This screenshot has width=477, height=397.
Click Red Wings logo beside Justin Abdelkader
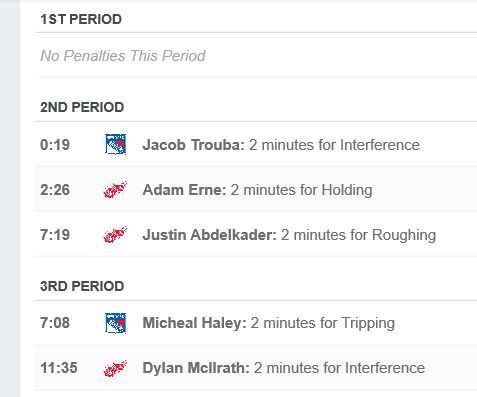(x=115, y=234)
